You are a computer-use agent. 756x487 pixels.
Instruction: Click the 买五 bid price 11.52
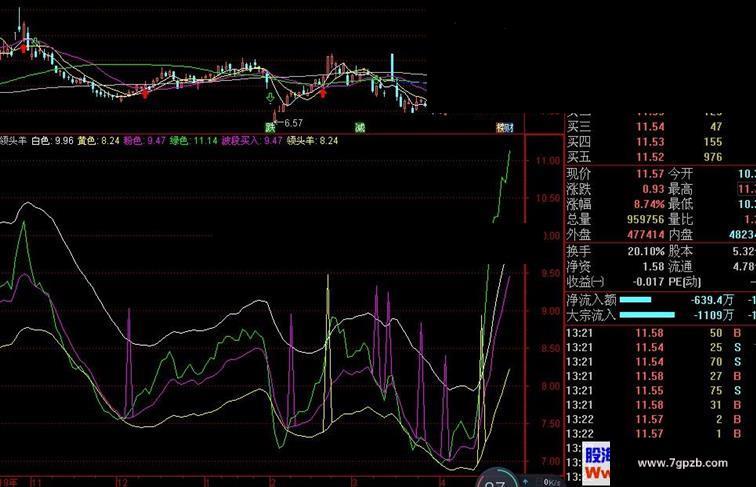(x=650, y=157)
